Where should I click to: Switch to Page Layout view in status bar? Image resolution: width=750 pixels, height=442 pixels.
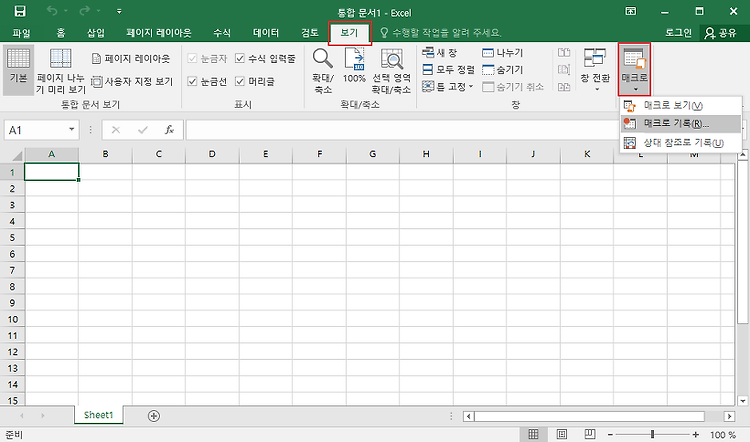(x=562, y=434)
